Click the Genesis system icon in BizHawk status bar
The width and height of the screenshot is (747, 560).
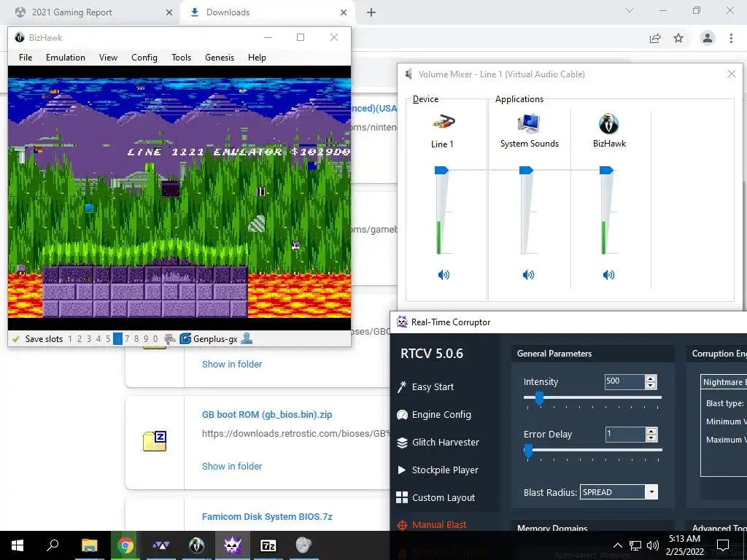click(169, 339)
